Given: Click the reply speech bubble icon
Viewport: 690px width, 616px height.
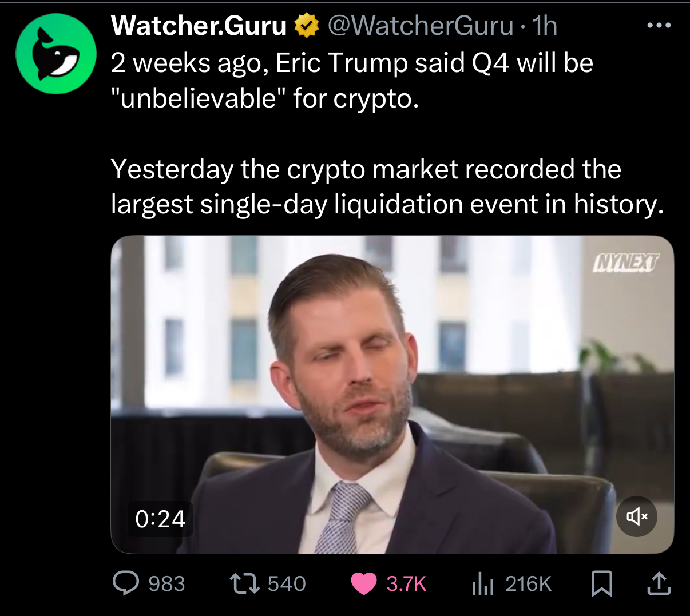Looking at the screenshot, I should point(125,583).
